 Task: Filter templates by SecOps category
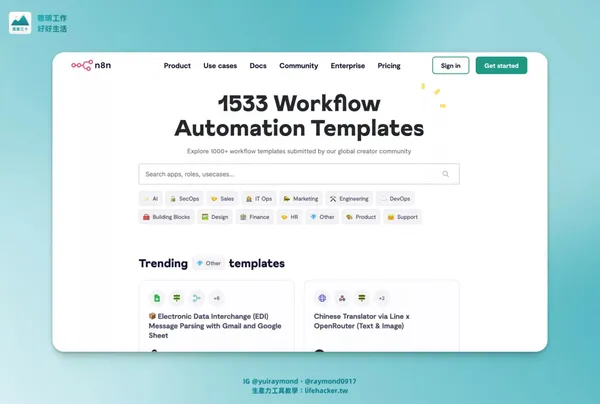[184, 199]
